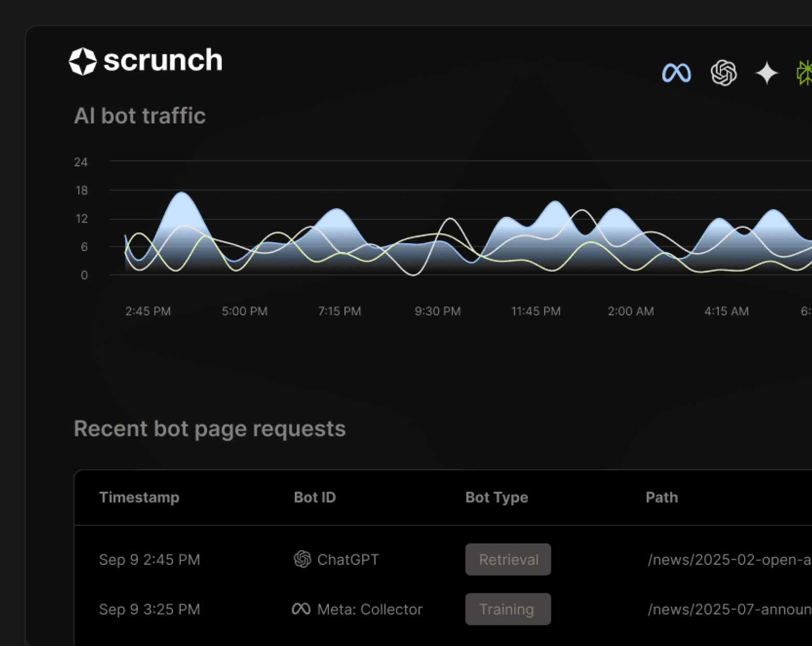Click the 2:45 PM chart axis label
This screenshot has height=646, width=812.
tap(148, 311)
